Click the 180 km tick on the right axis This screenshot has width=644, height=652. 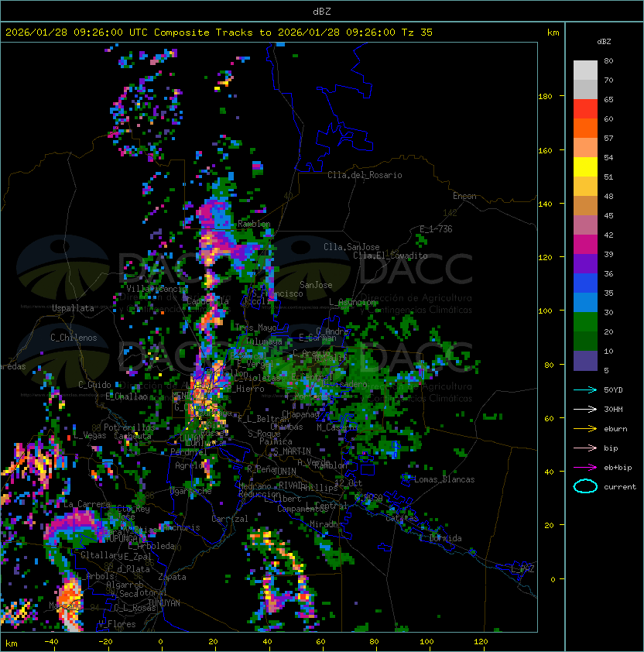[x=545, y=97]
